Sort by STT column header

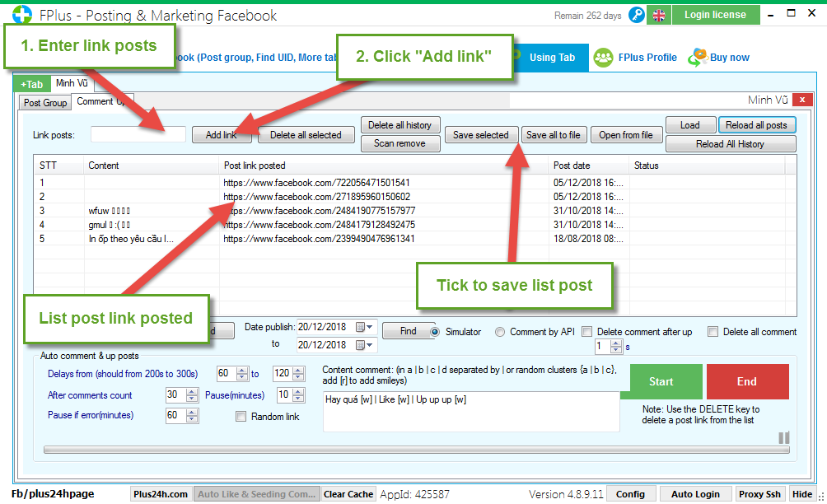pyautogui.click(x=59, y=166)
